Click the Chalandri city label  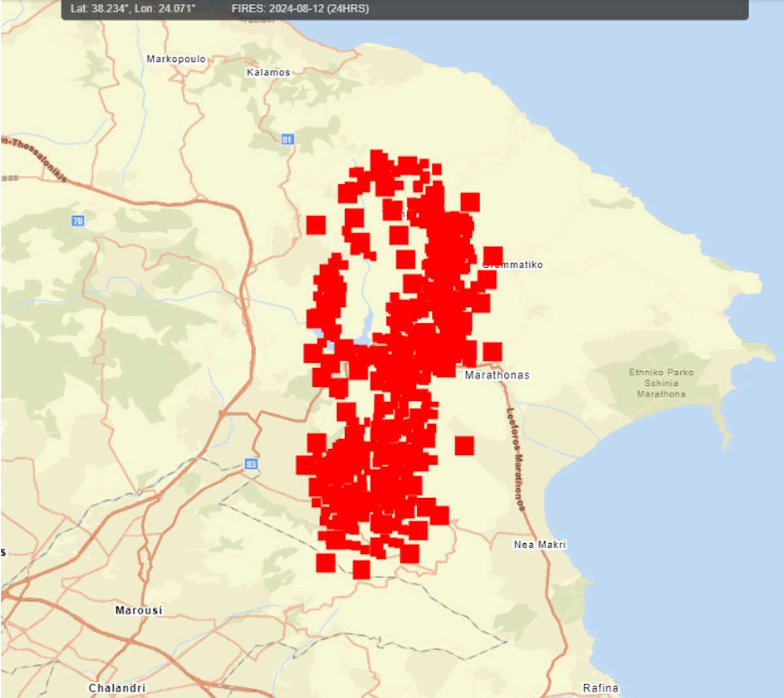(117, 688)
